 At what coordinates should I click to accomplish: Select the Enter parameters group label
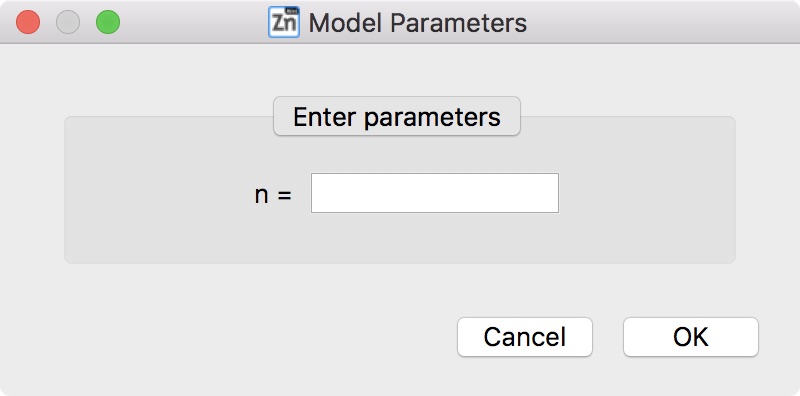click(x=397, y=116)
